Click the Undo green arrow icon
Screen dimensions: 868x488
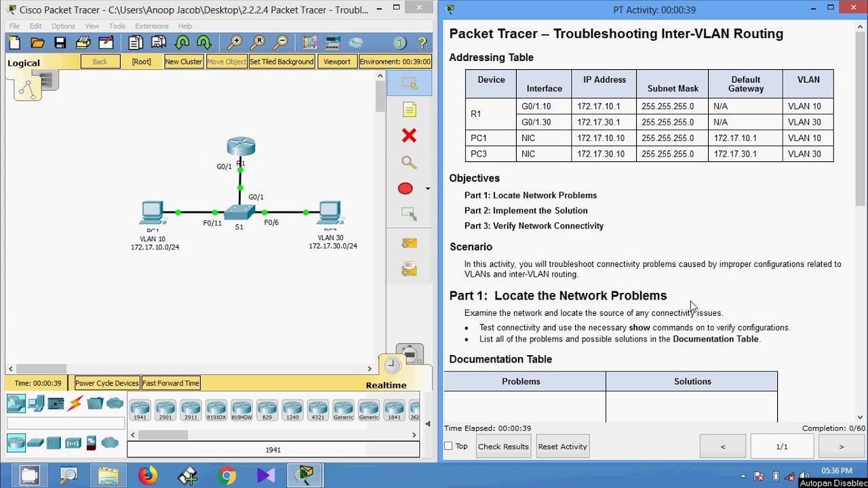coord(182,43)
